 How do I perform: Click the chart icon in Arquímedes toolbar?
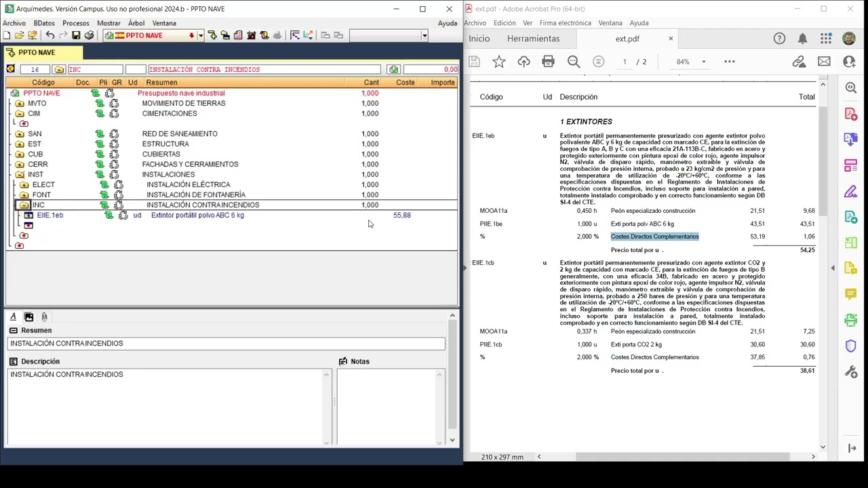[x=308, y=35]
